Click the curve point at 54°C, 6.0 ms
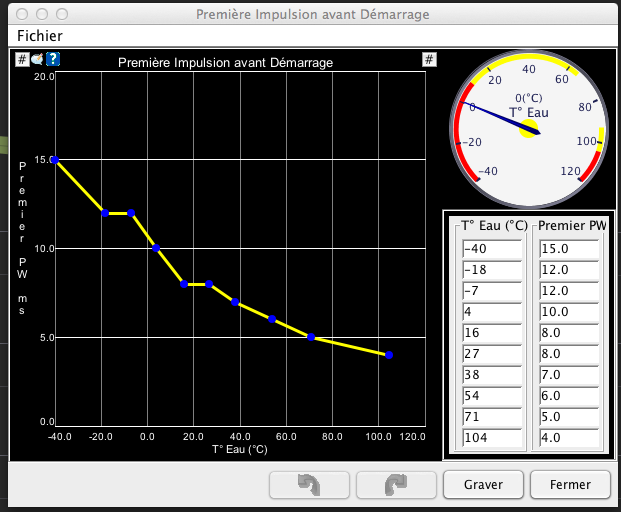 272,319
